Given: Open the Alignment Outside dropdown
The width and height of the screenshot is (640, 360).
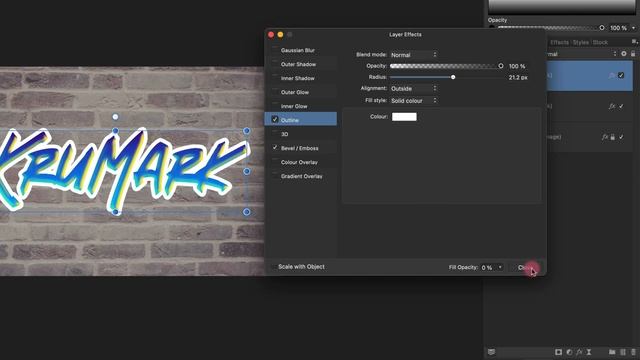Looking at the screenshot, I should tap(413, 89).
